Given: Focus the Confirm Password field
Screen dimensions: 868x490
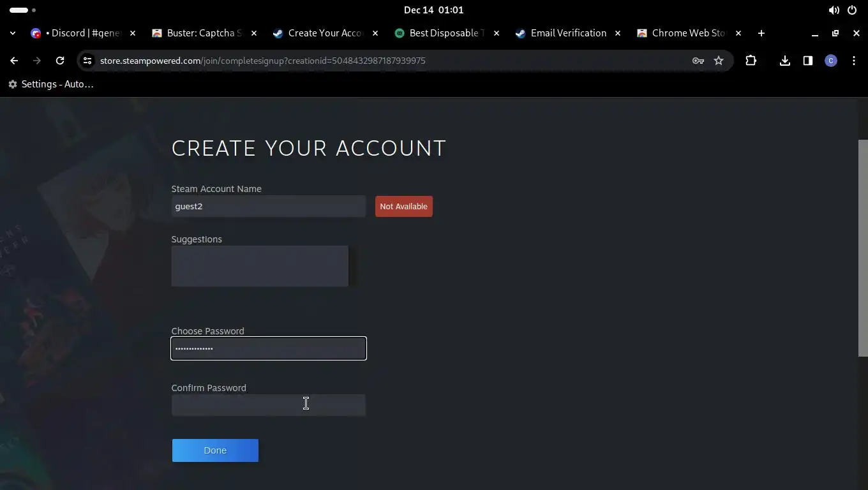Looking at the screenshot, I should (x=269, y=405).
